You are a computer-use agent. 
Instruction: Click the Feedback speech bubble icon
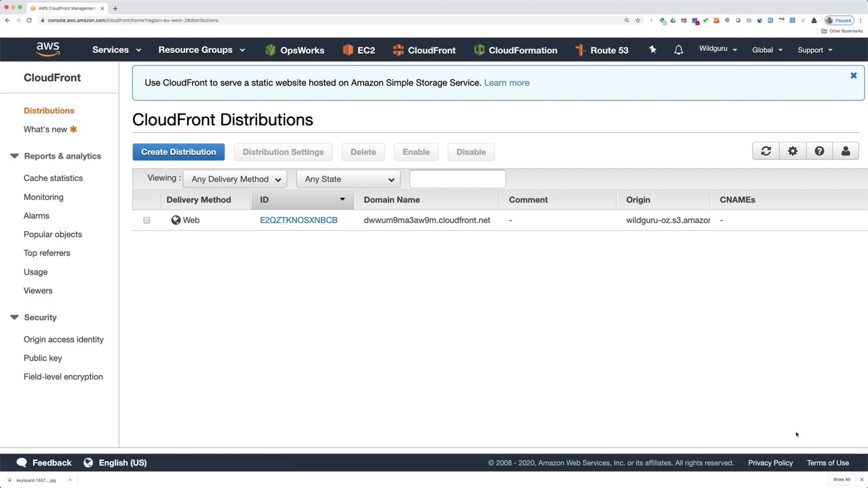[x=22, y=463]
